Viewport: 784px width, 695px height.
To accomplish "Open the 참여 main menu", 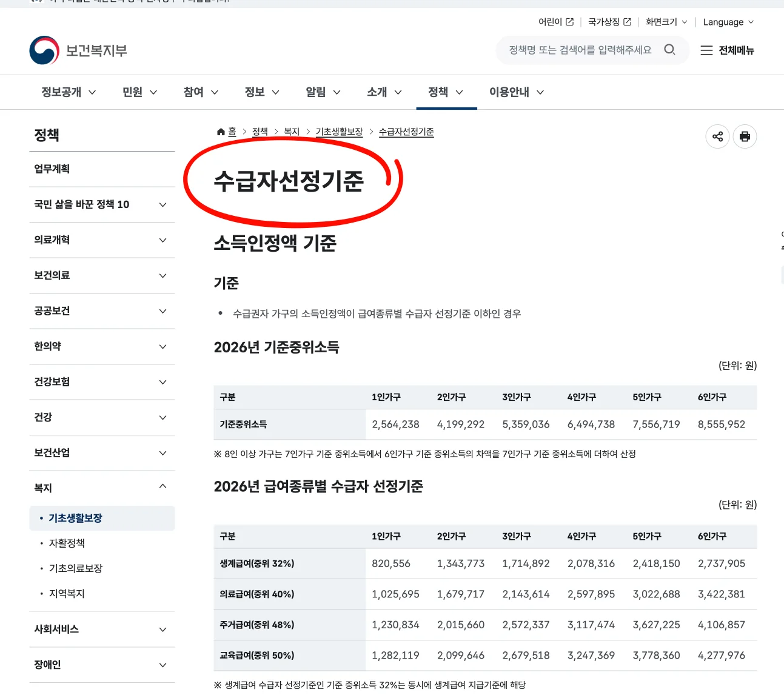I will click(201, 92).
